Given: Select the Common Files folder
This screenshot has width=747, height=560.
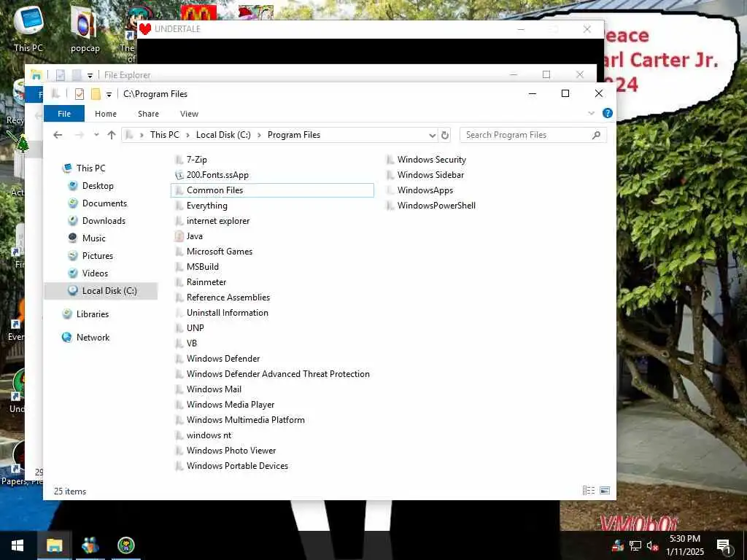Looking at the screenshot, I should coord(272,190).
